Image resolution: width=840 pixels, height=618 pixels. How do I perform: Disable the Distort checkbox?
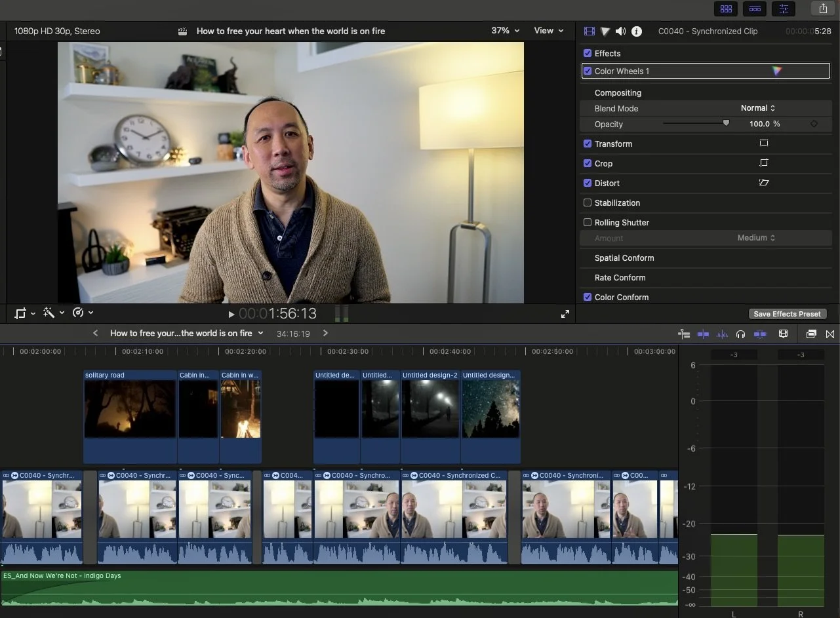pos(588,183)
